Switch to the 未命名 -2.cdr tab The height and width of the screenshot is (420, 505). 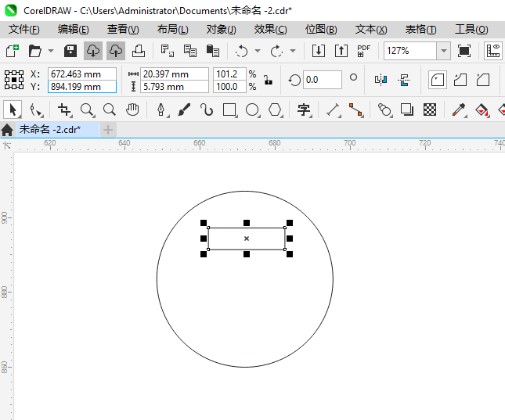point(58,130)
